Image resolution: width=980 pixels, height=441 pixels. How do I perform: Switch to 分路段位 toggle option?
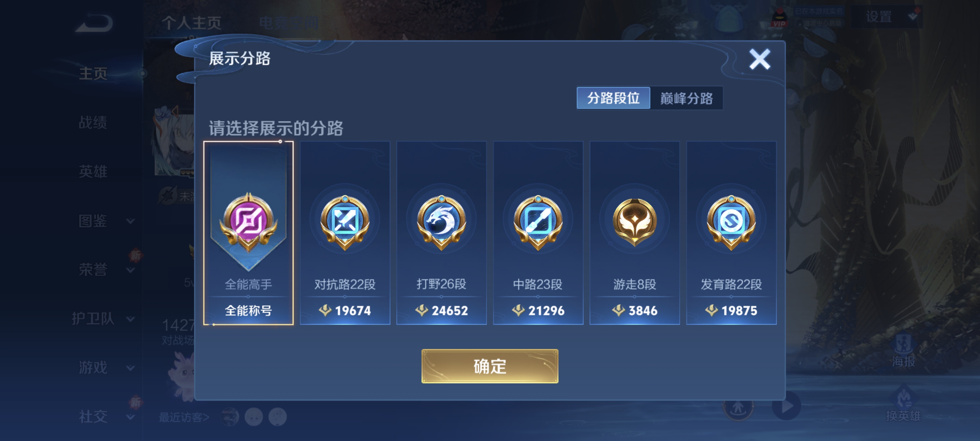613,98
